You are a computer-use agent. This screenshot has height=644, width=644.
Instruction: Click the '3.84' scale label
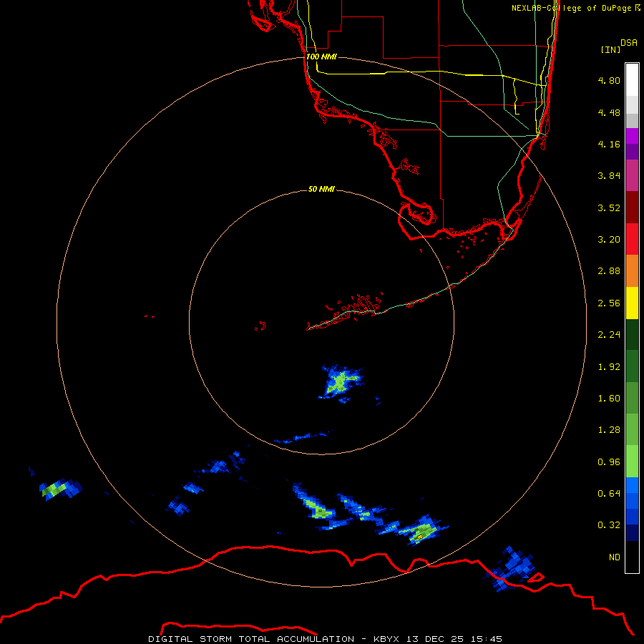click(x=609, y=176)
